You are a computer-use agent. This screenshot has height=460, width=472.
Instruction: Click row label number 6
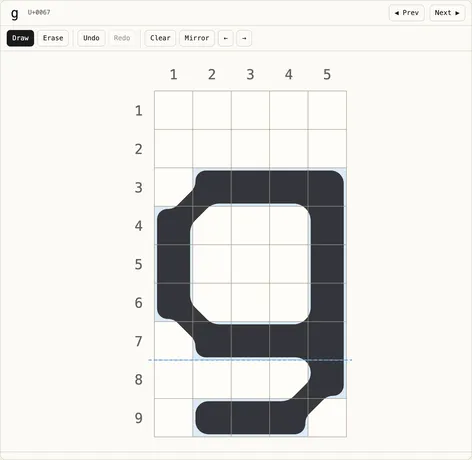coord(139,303)
